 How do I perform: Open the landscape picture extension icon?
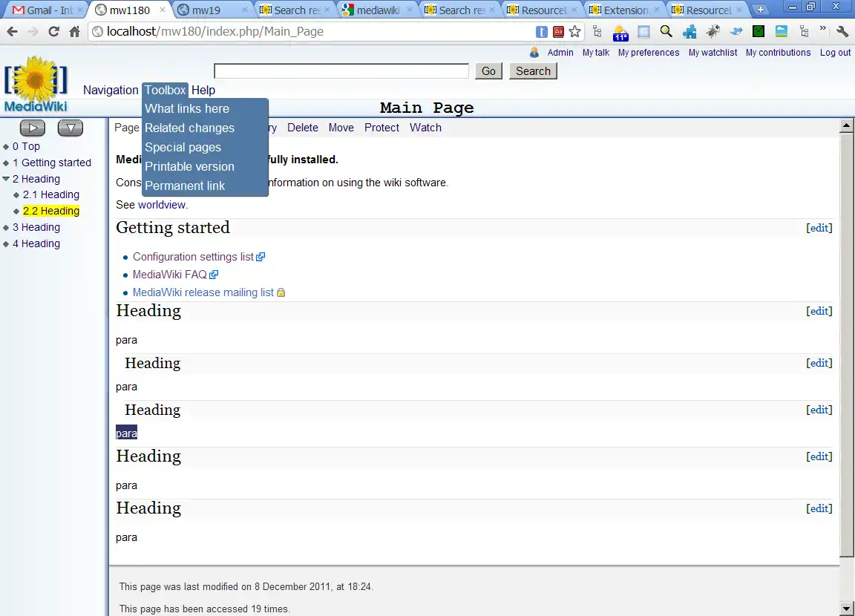(782, 32)
